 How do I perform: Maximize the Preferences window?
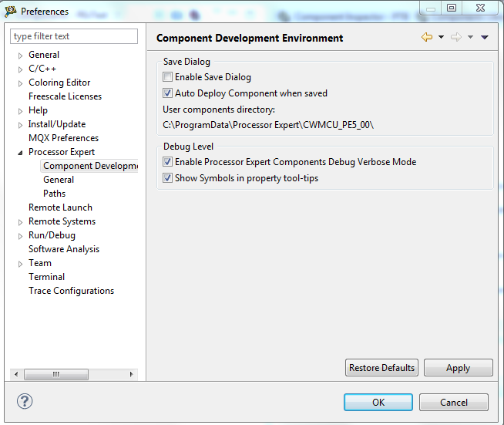(452, 8)
